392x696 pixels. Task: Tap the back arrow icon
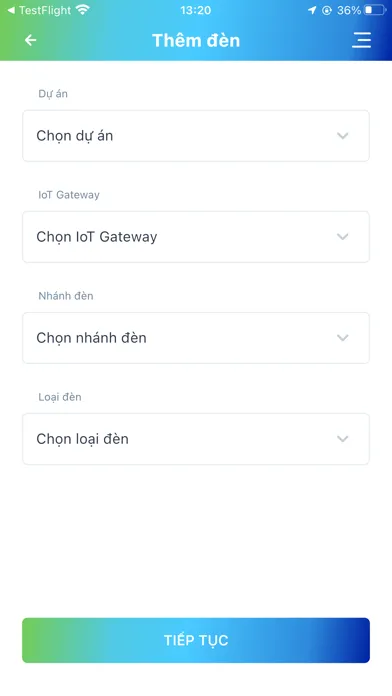[30, 40]
